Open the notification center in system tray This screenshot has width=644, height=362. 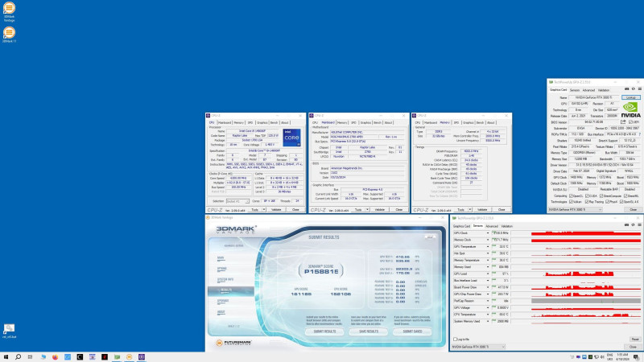(x=636, y=357)
